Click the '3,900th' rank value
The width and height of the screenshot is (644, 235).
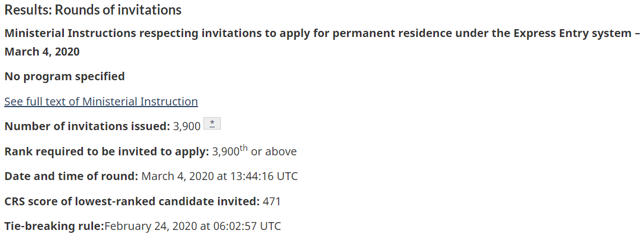(x=225, y=151)
